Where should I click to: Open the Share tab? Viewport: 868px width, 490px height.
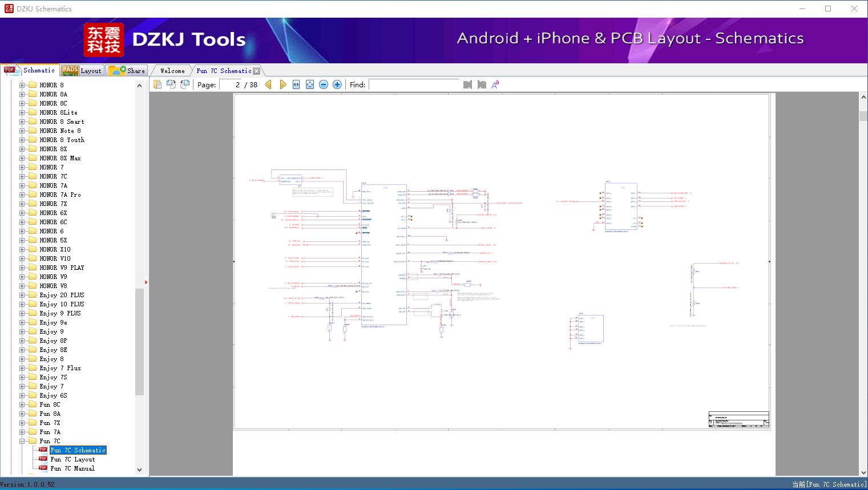[127, 71]
